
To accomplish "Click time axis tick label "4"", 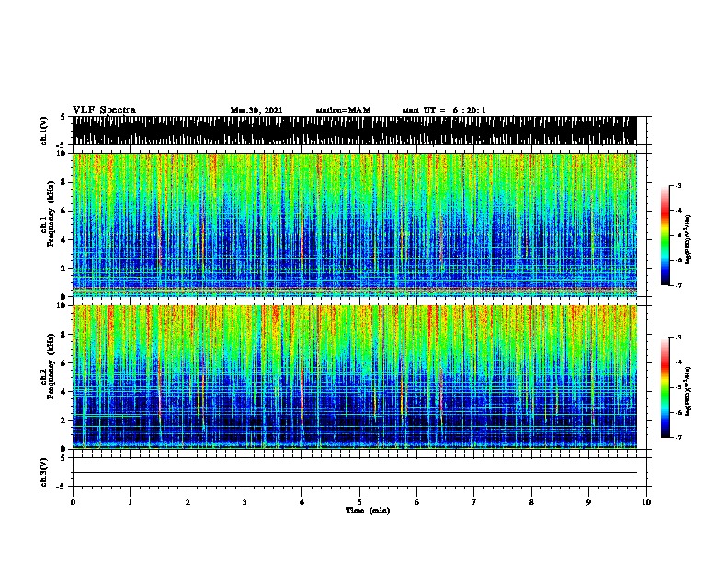I will pos(302,502).
